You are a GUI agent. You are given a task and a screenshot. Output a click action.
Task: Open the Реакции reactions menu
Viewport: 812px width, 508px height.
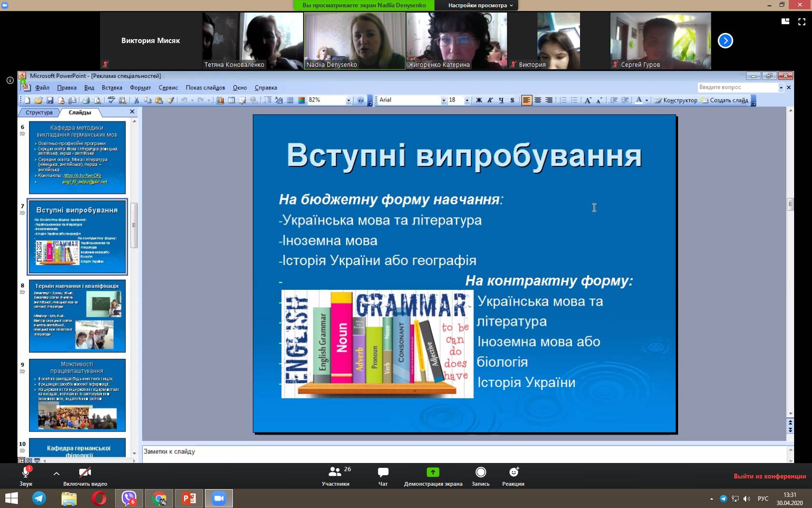pyautogui.click(x=513, y=476)
